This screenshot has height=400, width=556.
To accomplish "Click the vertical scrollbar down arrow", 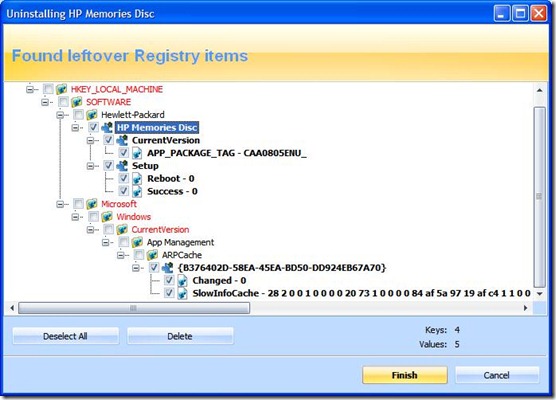I will 540,294.
